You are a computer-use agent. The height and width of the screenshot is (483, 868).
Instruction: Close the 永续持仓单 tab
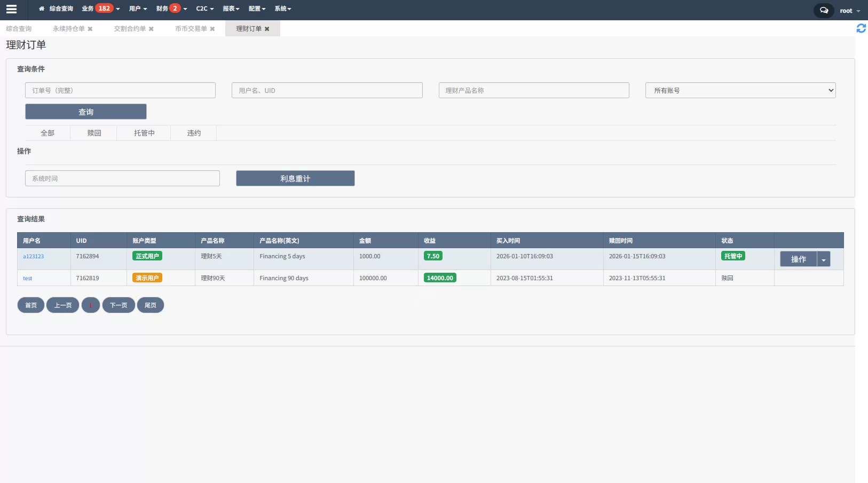tap(90, 29)
